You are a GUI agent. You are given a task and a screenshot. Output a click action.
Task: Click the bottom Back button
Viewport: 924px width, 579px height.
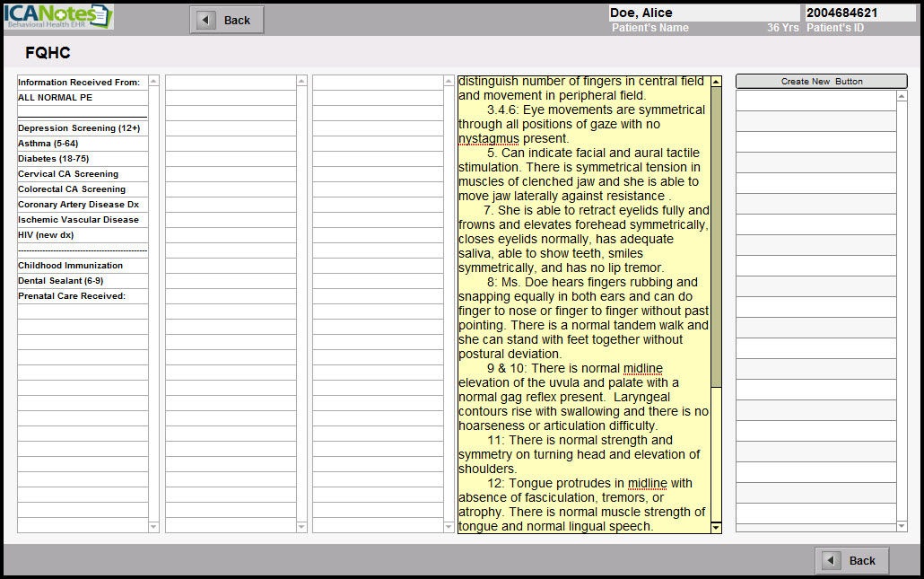[851, 560]
